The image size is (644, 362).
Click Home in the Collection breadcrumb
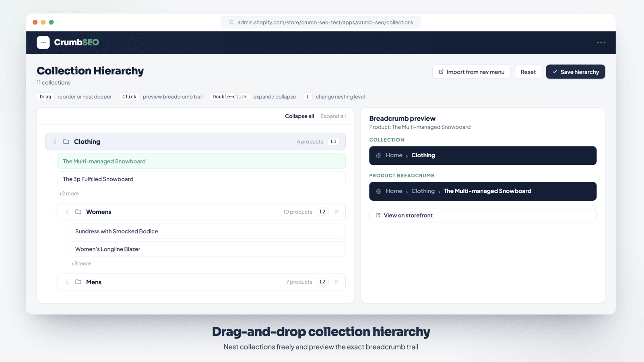tap(394, 155)
